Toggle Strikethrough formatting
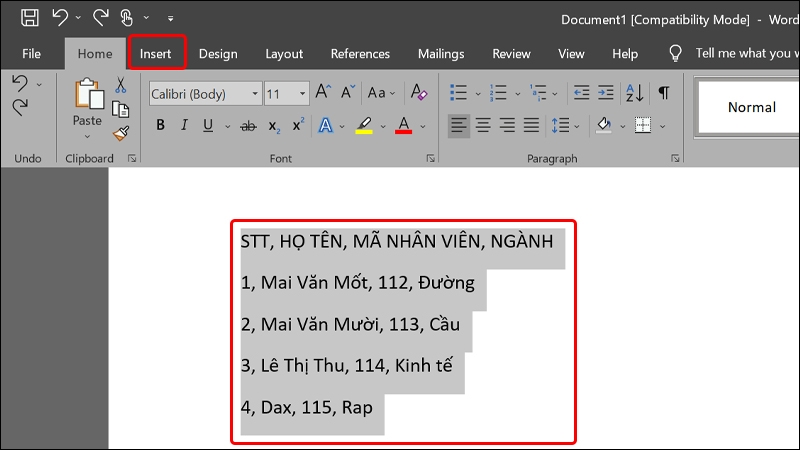The image size is (800, 450). click(x=248, y=126)
